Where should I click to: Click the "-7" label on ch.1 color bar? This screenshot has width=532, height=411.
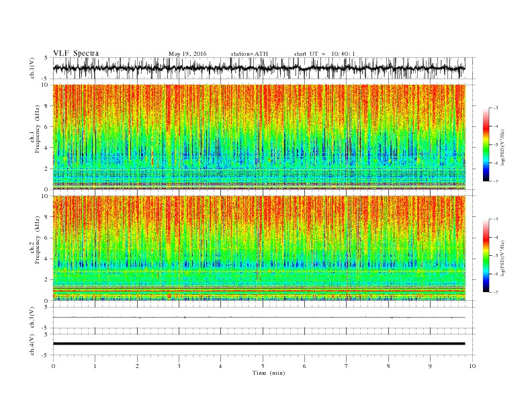[496, 181]
